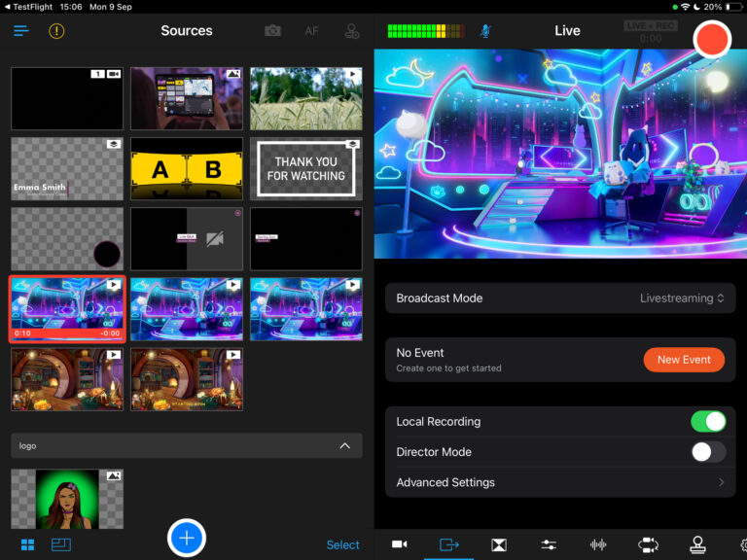Select the third neon room video source
The height and width of the screenshot is (560, 747).
(x=306, y=309)
